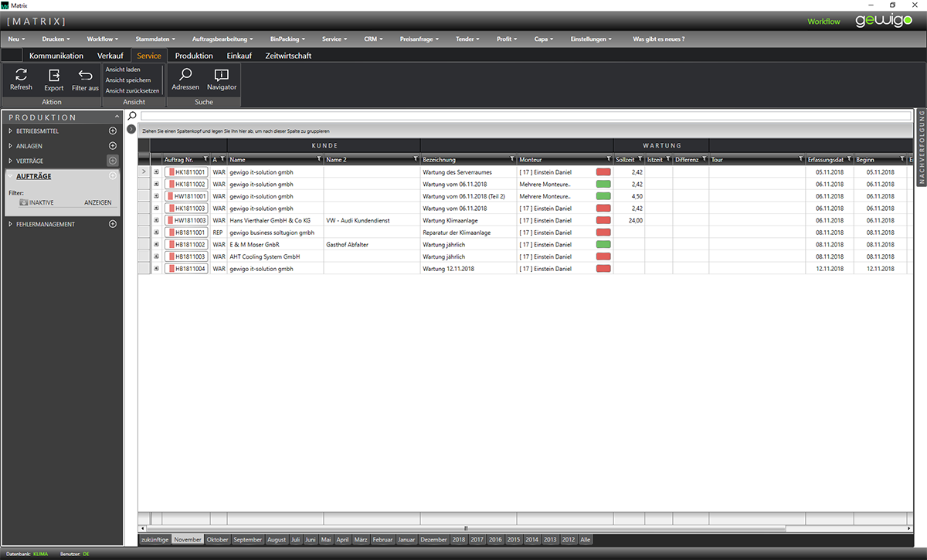Image resolution: width=927 pixels, height=560 pixels.
Task: Open the filter icon on Monteur column
Action: (609, 159)
